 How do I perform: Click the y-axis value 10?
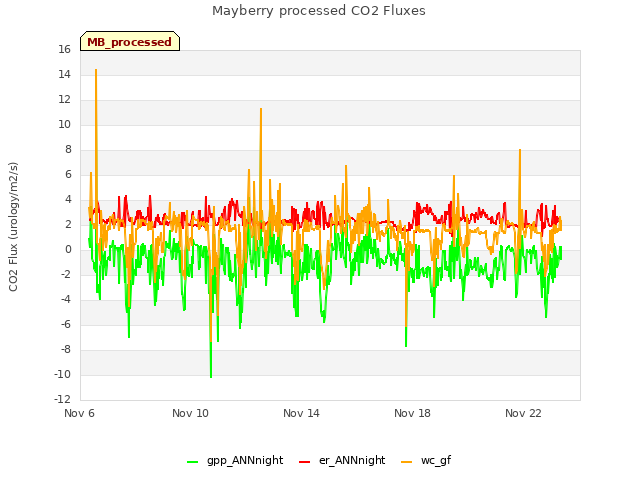pos(64,124)
